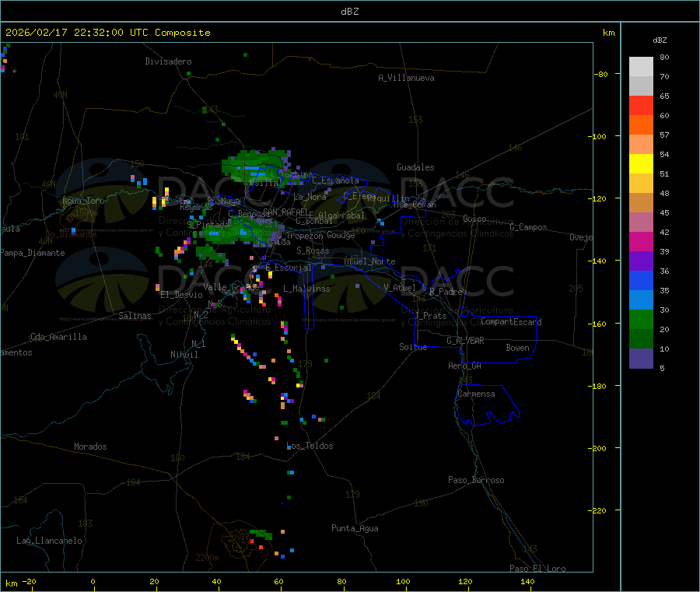This screenshot has height=592, width=700.
Task: Select the Nihuil place label
Action: tap(184, 355)
